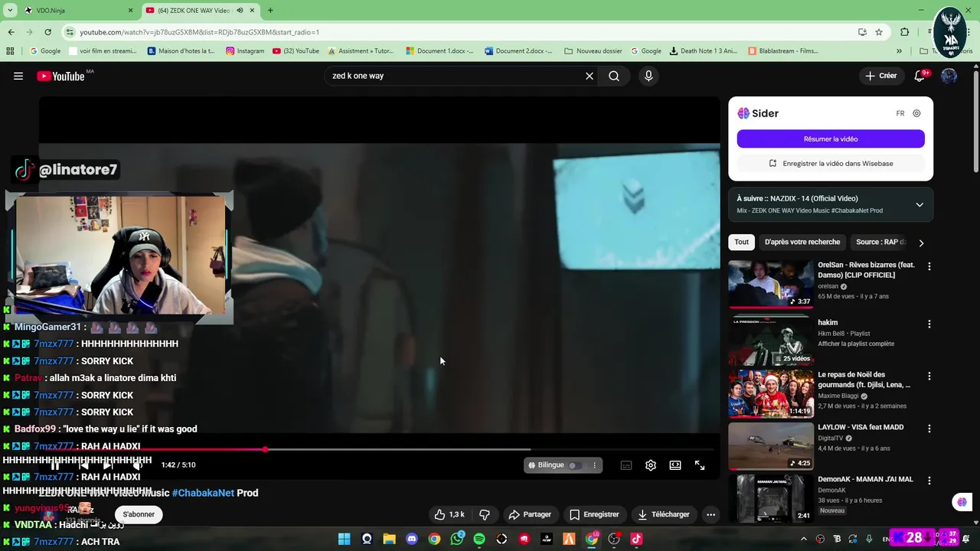Click the Partager share button
Viewport: 980px width, 551px height.
(x=530, y=514)
